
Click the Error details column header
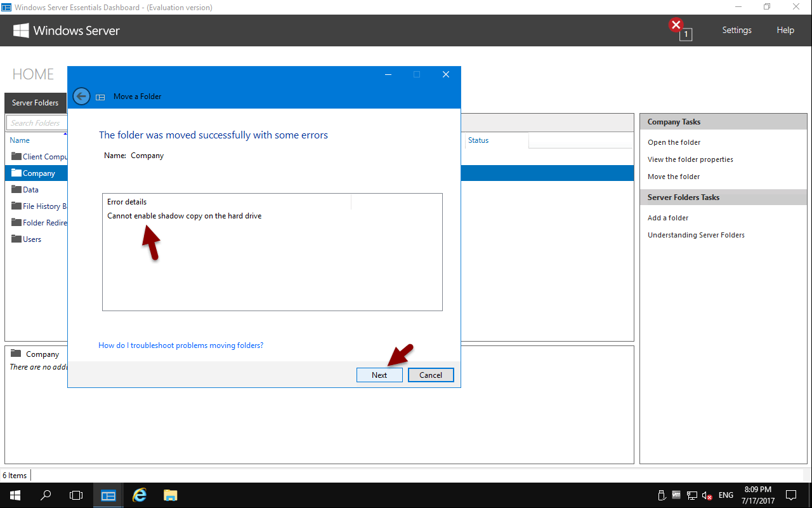click(226, 202)
